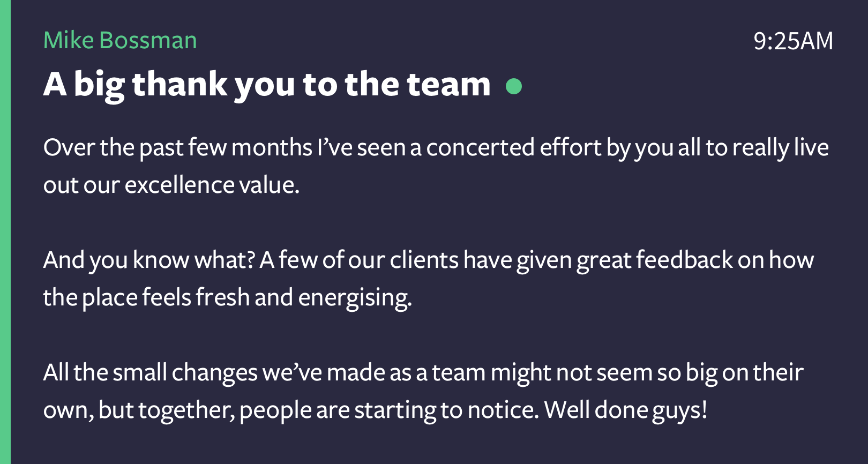
Task: Select the line the place feels fresh and energising.
Action: point(227,297)
